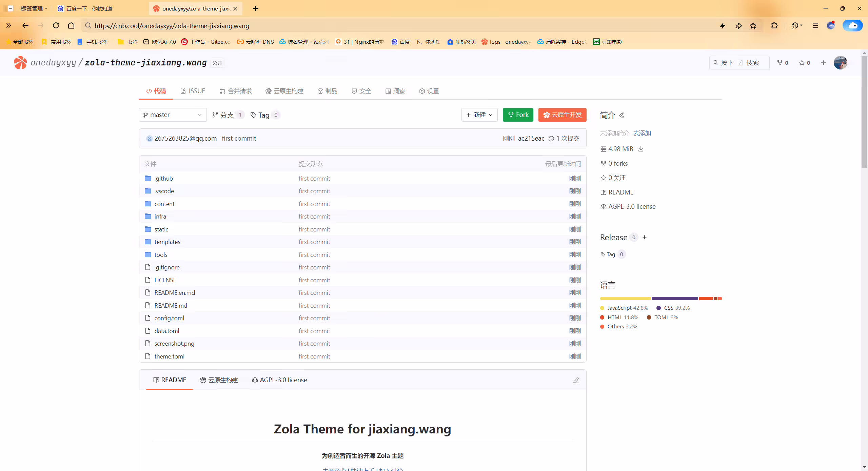
Task: Click the page vertical scrollbar
Action: click(864, 112)
